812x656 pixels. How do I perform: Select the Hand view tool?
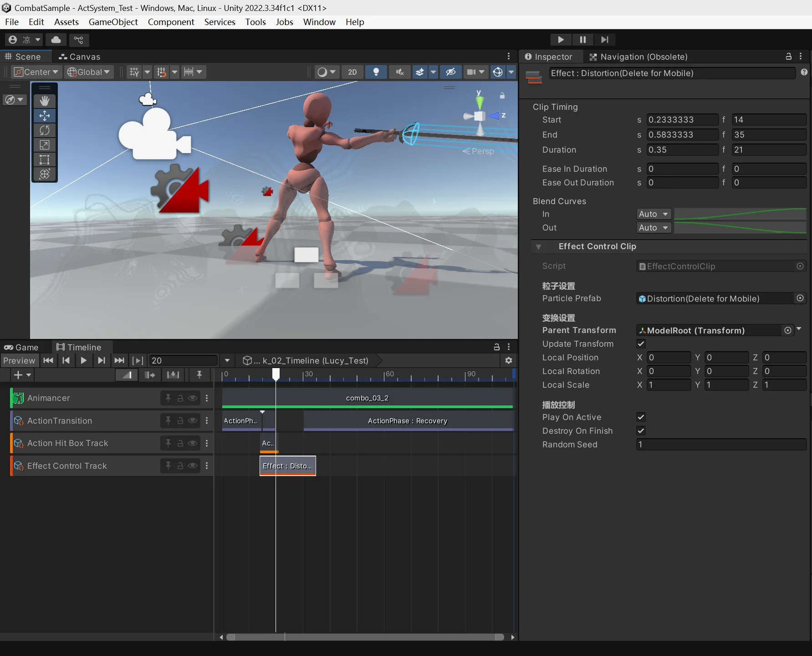click(45, 101)
